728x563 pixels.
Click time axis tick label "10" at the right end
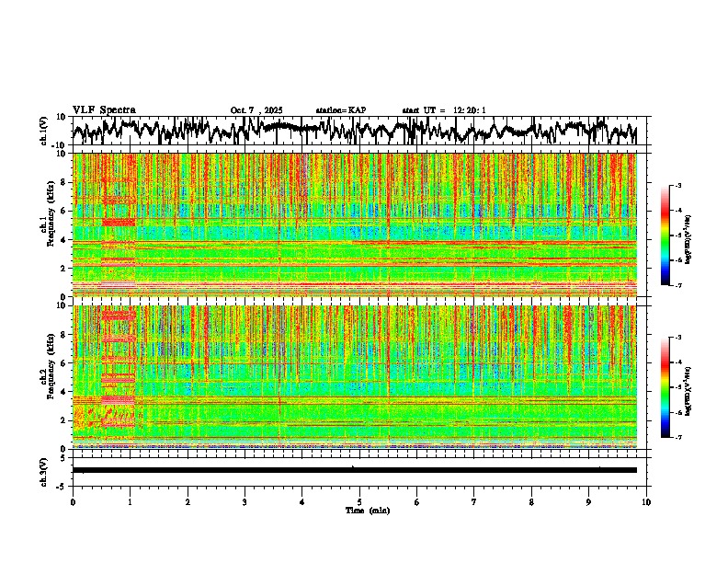coord(646,502)
